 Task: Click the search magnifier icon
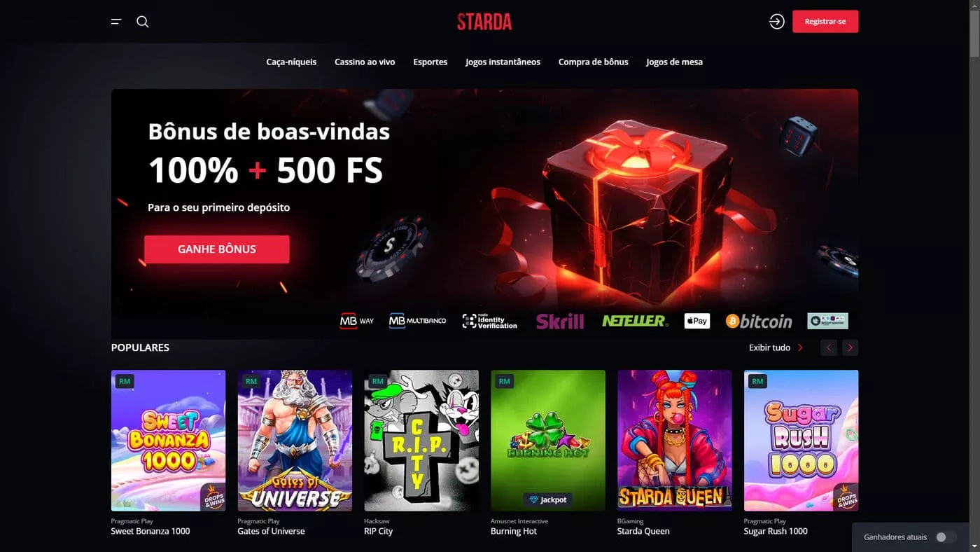143,22
